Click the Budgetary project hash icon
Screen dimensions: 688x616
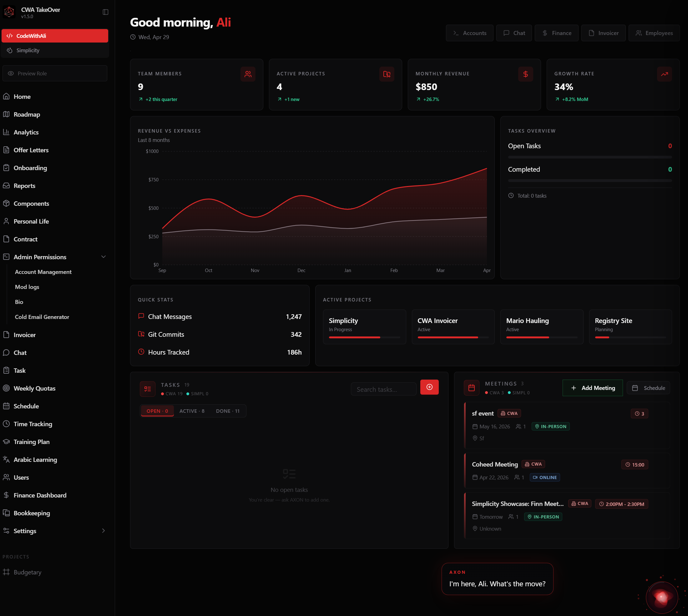click(x=6, y=572)
